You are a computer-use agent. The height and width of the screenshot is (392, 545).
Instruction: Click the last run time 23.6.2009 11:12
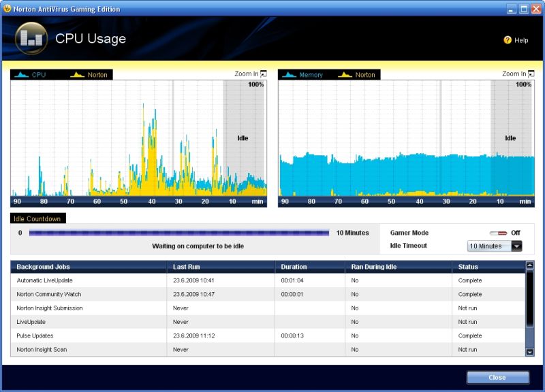(x=193, y=336)
